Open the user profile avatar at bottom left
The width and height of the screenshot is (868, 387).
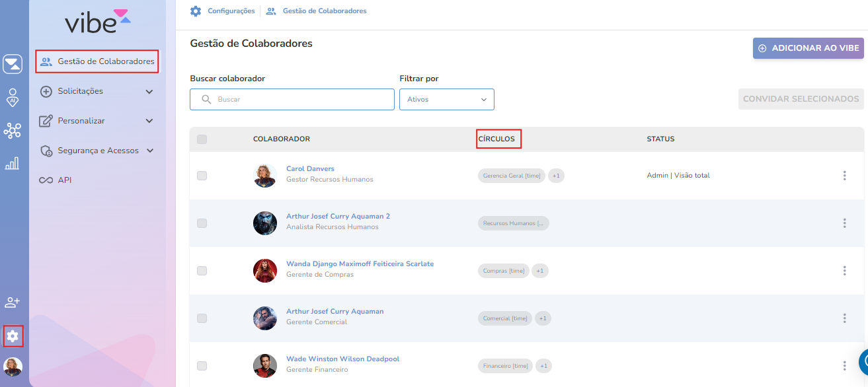pos(13,367)
